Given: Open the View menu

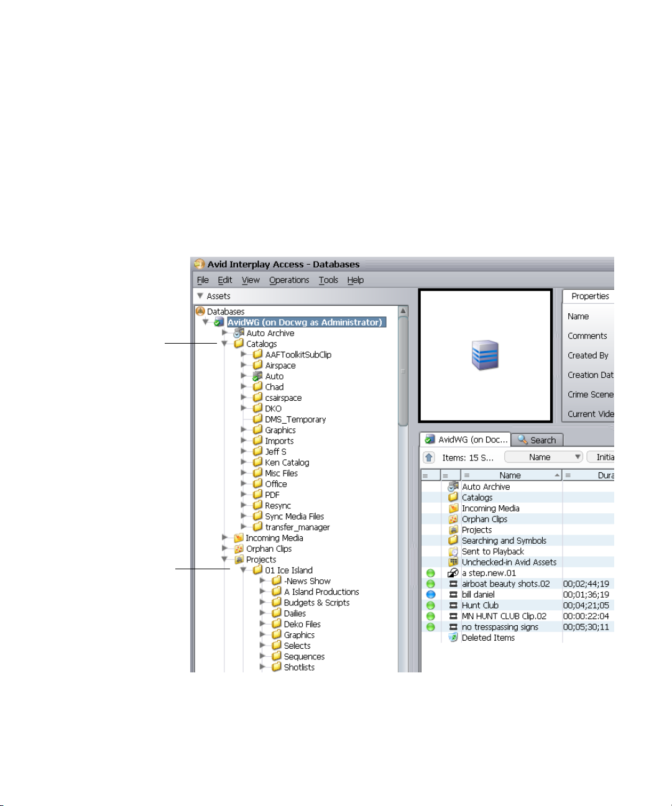Looking at the screenshot, I should click(251, 280).
